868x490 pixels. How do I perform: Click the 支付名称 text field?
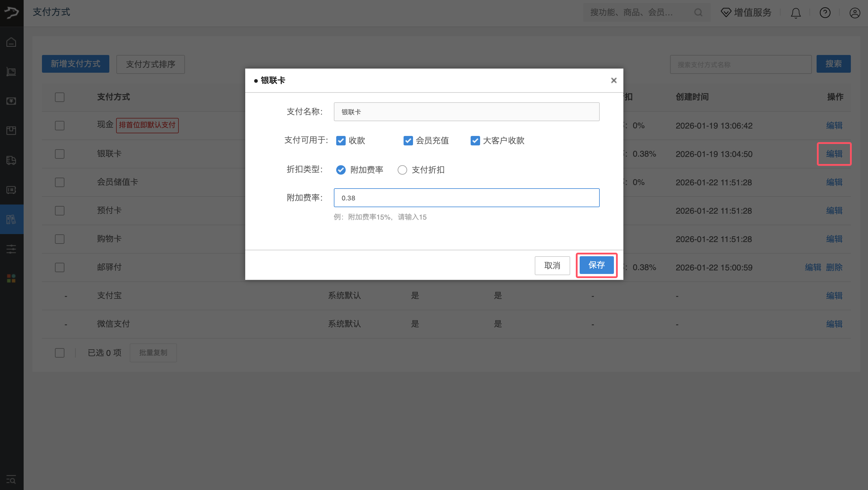[x=466, y=112]
